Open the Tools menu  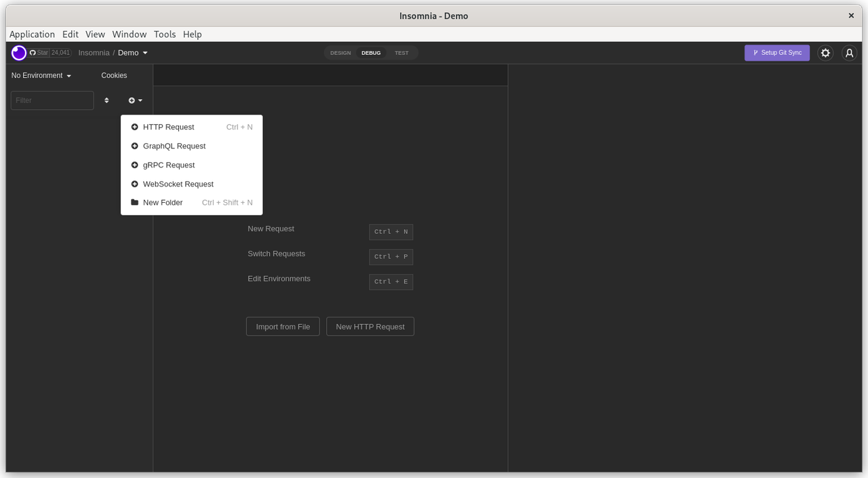(164, 34)
